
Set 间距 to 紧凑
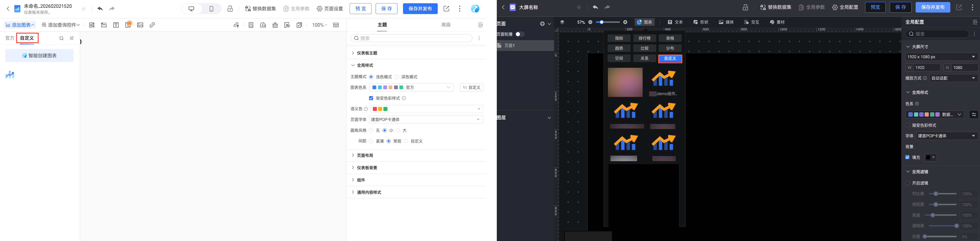[x=371, y=141]
